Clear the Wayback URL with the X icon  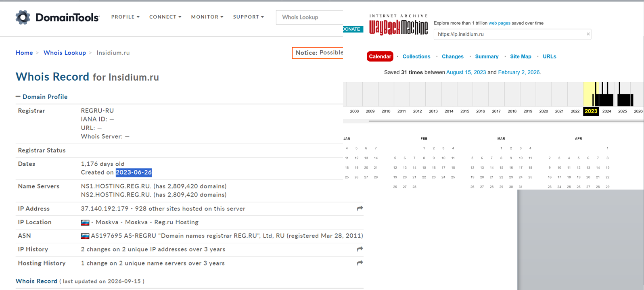coord(588,34)
